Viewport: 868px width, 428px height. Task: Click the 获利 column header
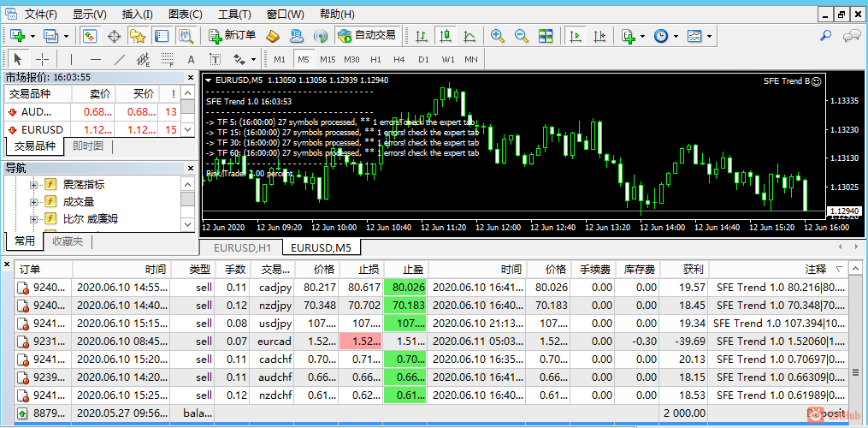tap(684, 270)
